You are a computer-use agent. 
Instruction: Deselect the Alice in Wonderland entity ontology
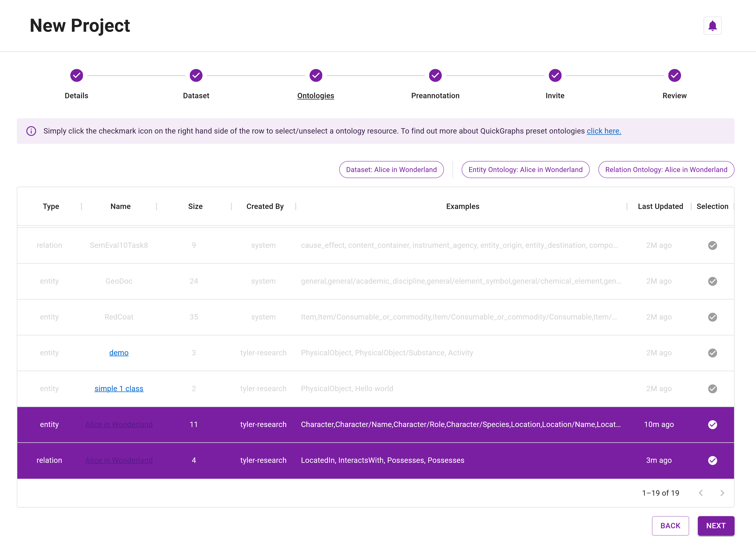coord(713,425)
